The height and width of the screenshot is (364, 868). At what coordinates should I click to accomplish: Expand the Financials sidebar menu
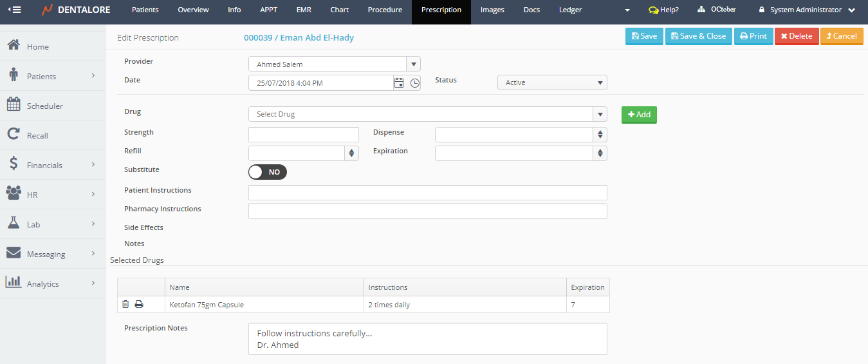point(53,166)
